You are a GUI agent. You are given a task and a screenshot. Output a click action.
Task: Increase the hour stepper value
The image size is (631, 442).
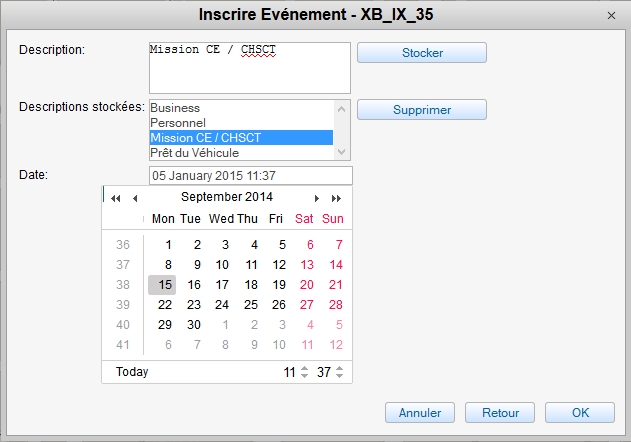(304, 368)
